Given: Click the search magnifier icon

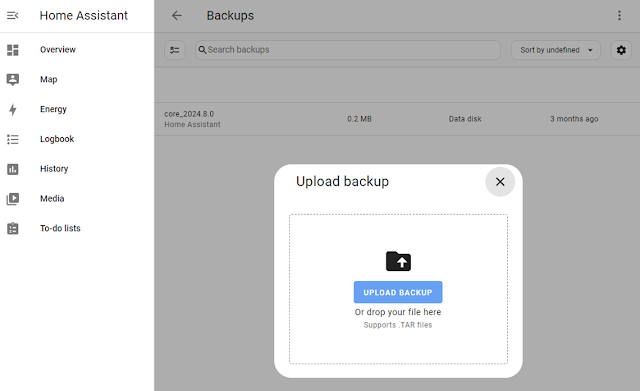Looking at the screenshot, I should point(202,50).
